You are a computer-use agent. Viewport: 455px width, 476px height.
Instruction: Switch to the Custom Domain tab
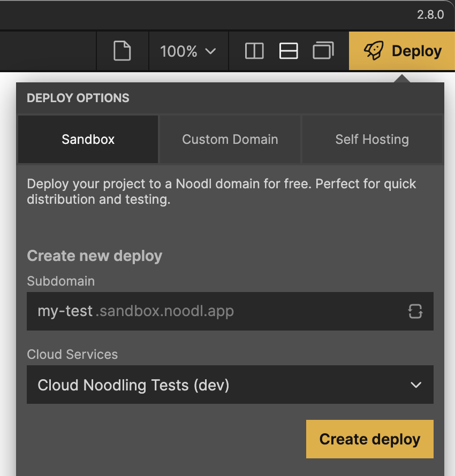[x=230, y=140]
